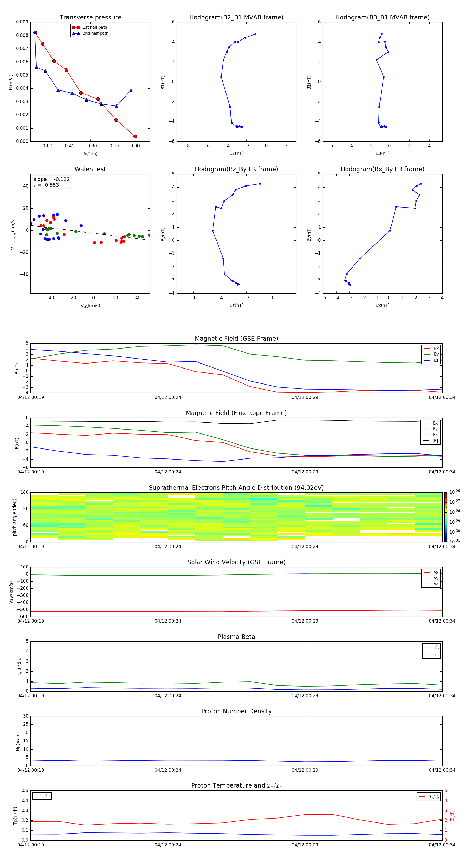The image size is (473, 868).
Task: Click the 'Vsw(km/s)' y-axis label
Action: coord(11,592)
